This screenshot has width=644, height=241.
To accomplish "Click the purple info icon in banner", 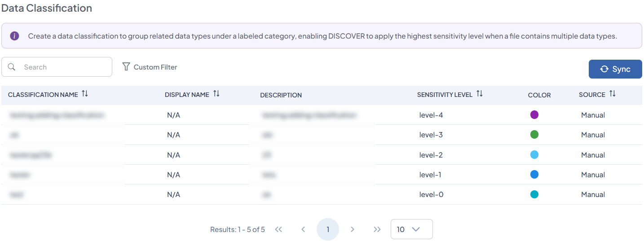I will [x=14, y=36].
